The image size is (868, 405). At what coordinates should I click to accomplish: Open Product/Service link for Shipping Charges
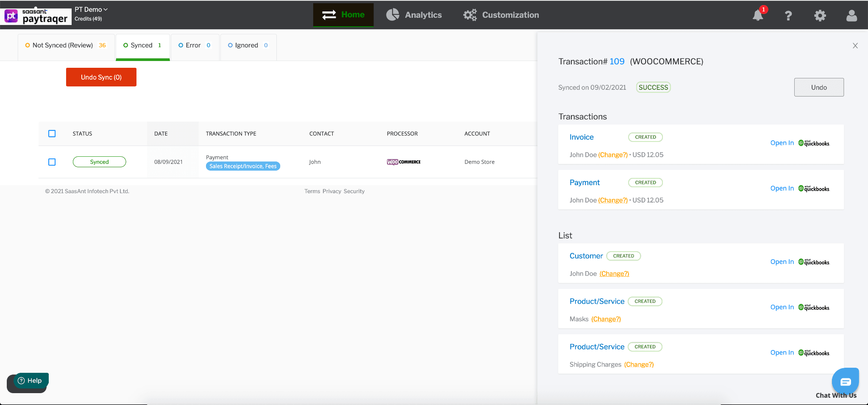[597, 347]
